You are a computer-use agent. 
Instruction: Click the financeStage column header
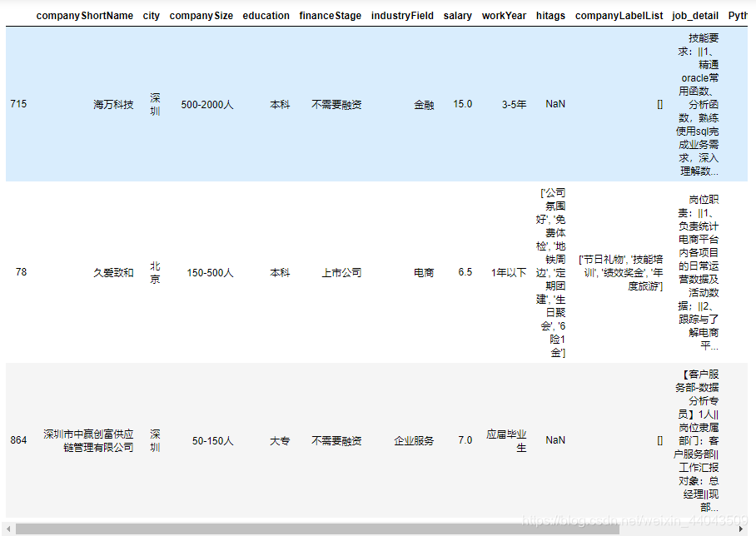331,16
